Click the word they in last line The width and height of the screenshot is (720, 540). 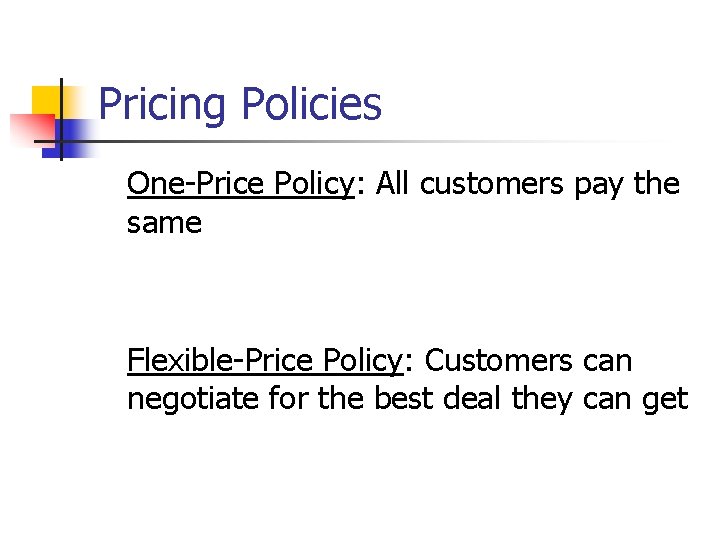coord(542,399)
